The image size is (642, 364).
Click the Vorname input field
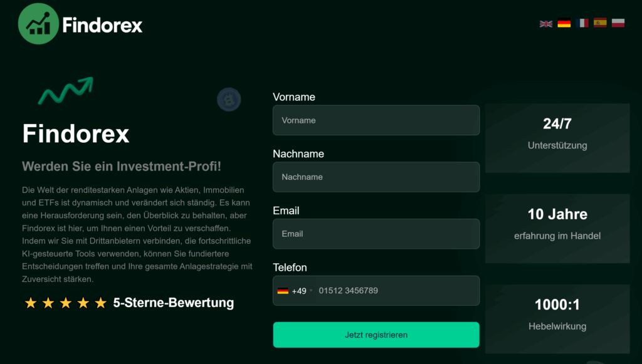pyautogui.click(x=376, y=120)
